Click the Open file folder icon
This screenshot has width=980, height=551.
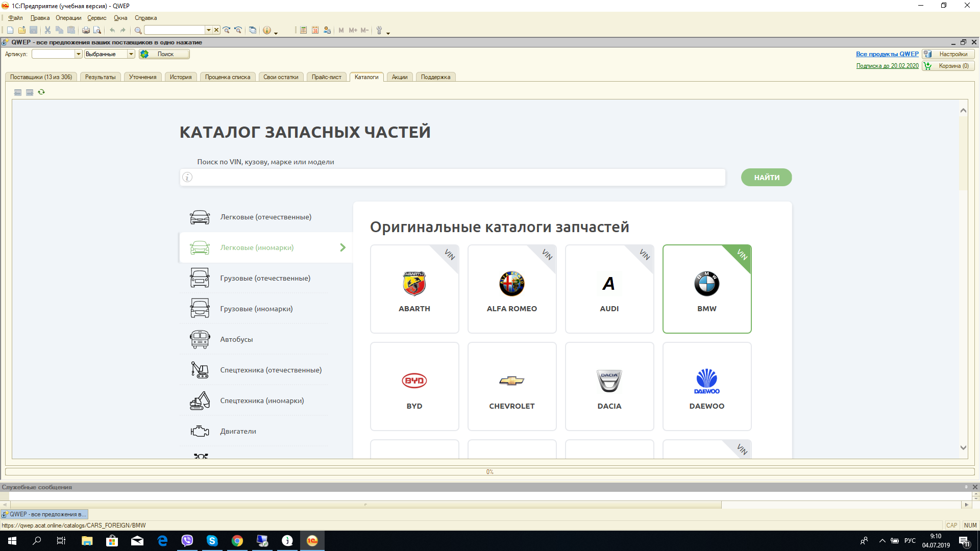point(22,30)
